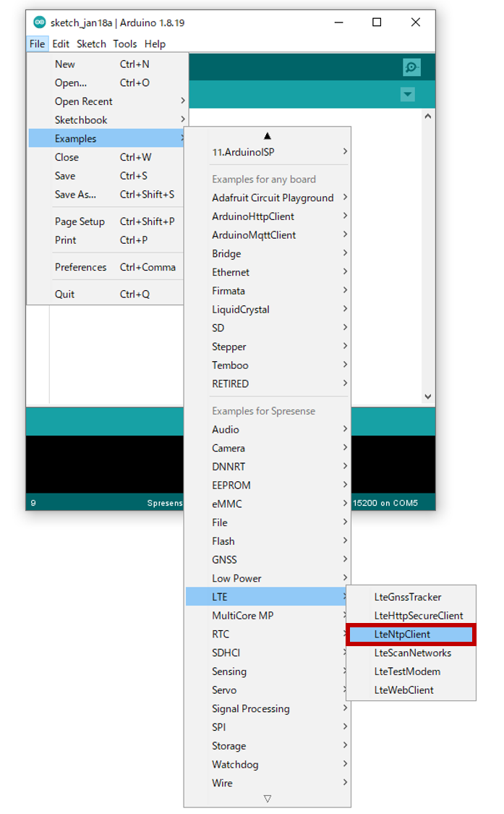The image size is (504, 814).
Task: Open the LteHttpSecureClient example
Action: pyautogui.click(x=411, y=616)
